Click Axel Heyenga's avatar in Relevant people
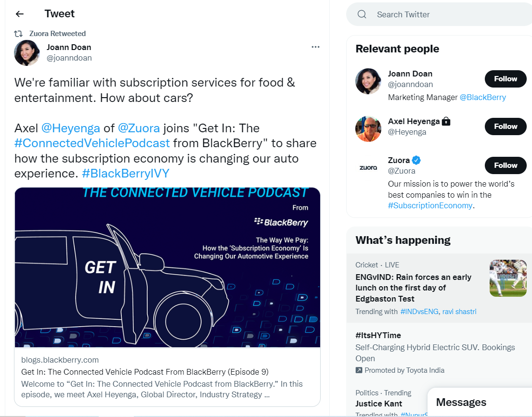Viewport: 532px width, 417px height. tap(368, 129)
